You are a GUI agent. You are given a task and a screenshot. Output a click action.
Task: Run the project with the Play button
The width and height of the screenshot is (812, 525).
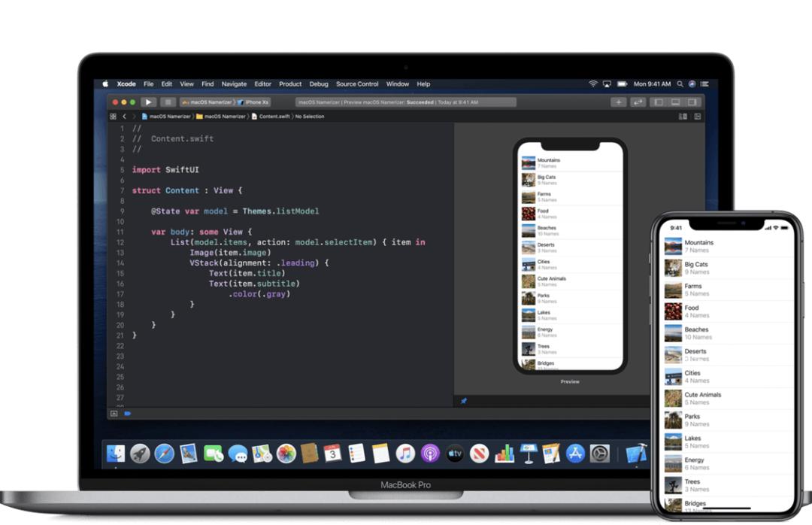click(147, 102)
